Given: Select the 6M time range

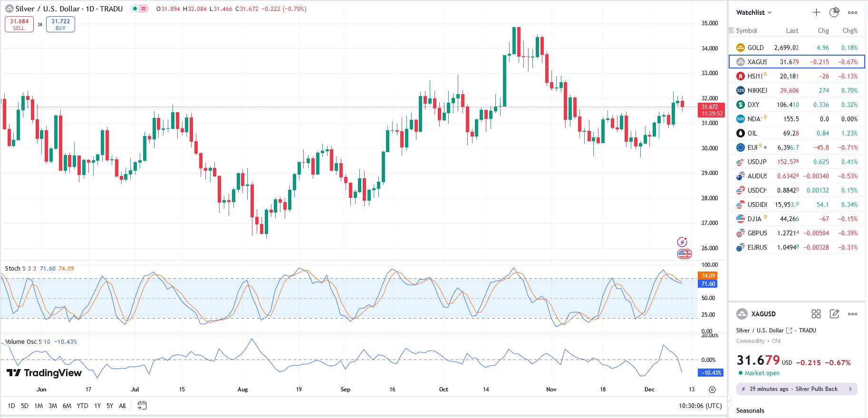Looking at the screenshot, I should 67,406.
